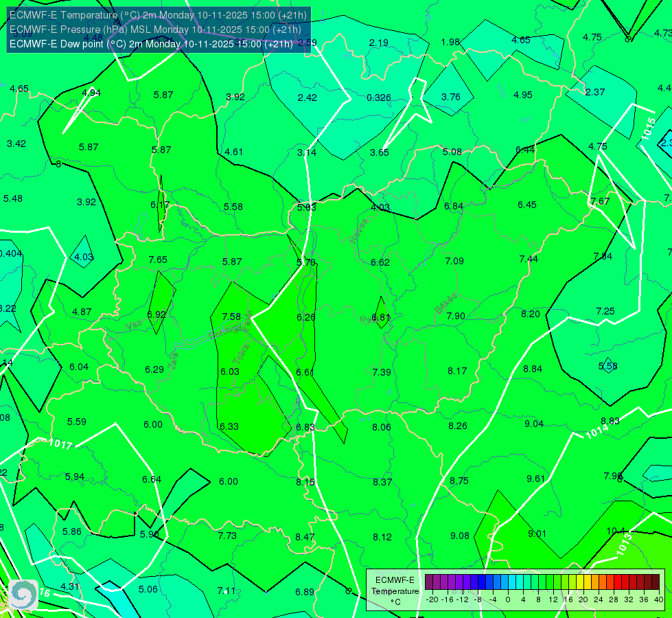Click the 7.65 grid value
The image size is (672, 618).
158,260
